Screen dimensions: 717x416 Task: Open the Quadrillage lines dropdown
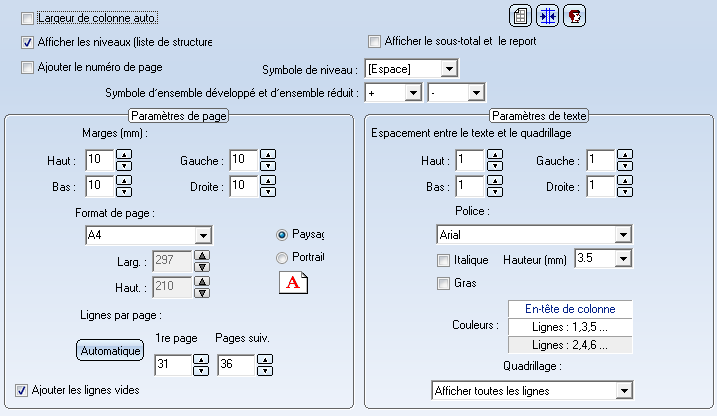(624, 390)
